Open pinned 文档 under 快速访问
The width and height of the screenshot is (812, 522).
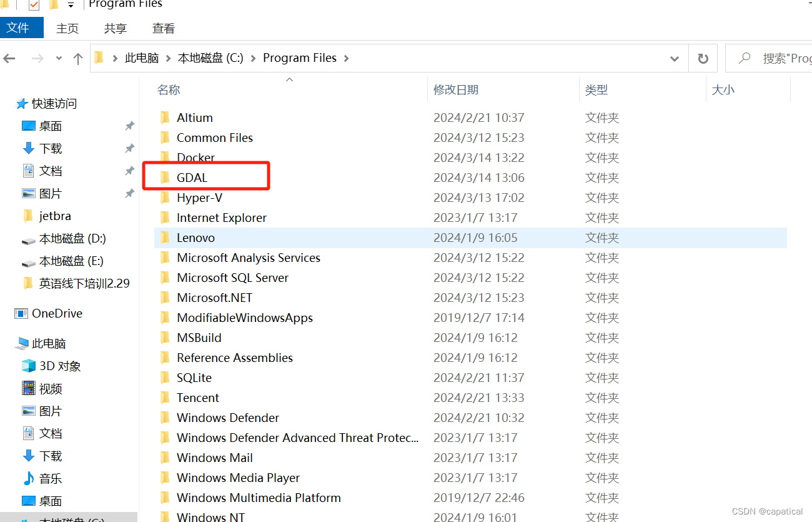pyautogui.click(x=51, y=171)
